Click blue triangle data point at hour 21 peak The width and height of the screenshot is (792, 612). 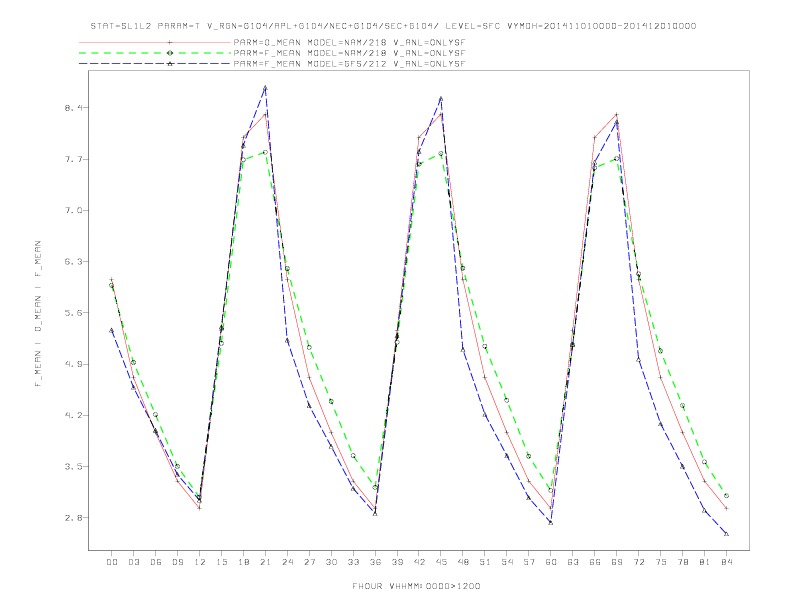(265, 88)
